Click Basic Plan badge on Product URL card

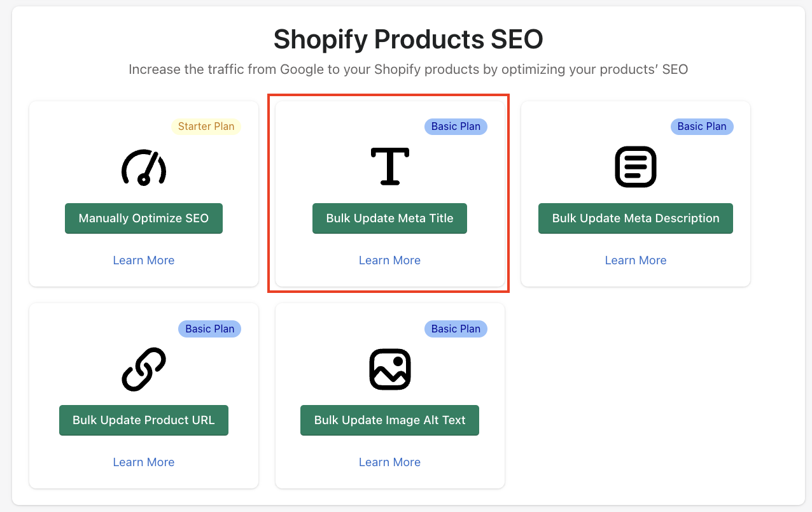209,329
